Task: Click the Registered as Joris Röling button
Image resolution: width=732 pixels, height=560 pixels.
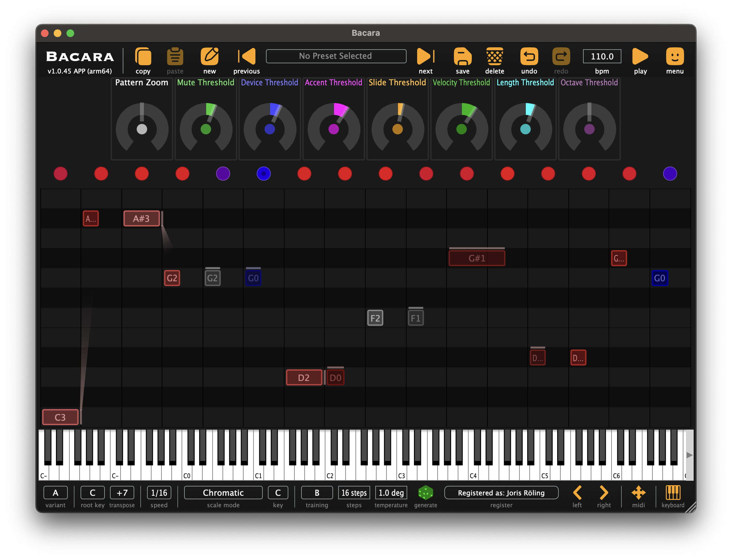Action: (x=501, y=493)
